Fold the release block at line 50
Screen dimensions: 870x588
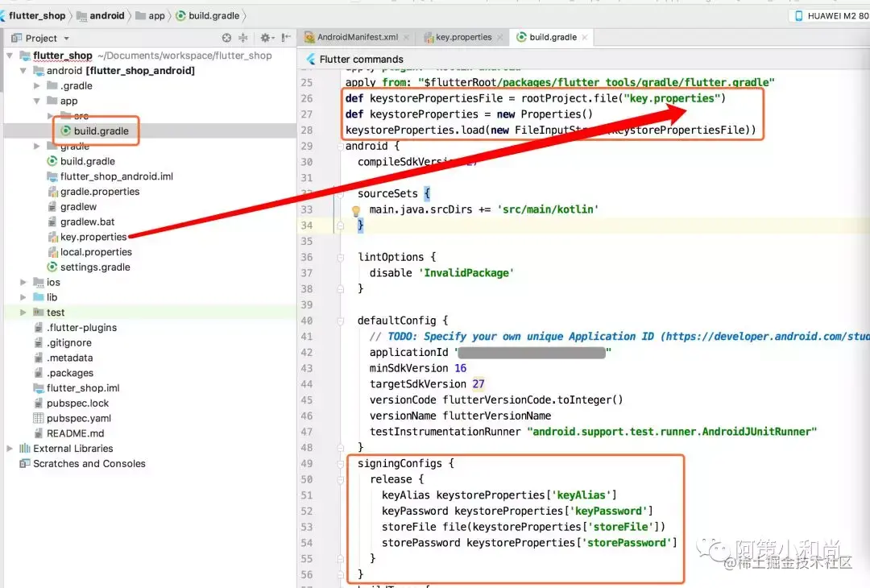(341, 480)
